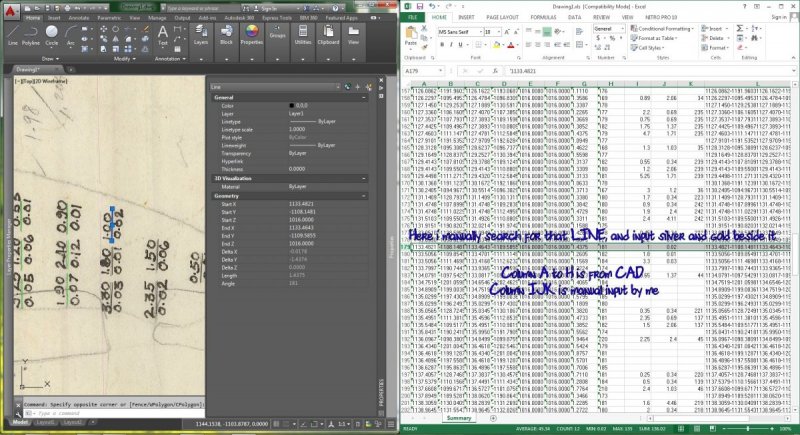Select the Line tool in AutoCAD
The width and height of the screenshot is (800, 435).
[x=13, y=36]
